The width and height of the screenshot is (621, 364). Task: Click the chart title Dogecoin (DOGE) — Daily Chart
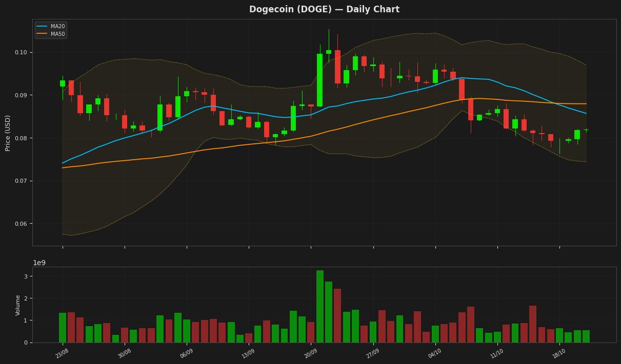(x=324, y=9)
